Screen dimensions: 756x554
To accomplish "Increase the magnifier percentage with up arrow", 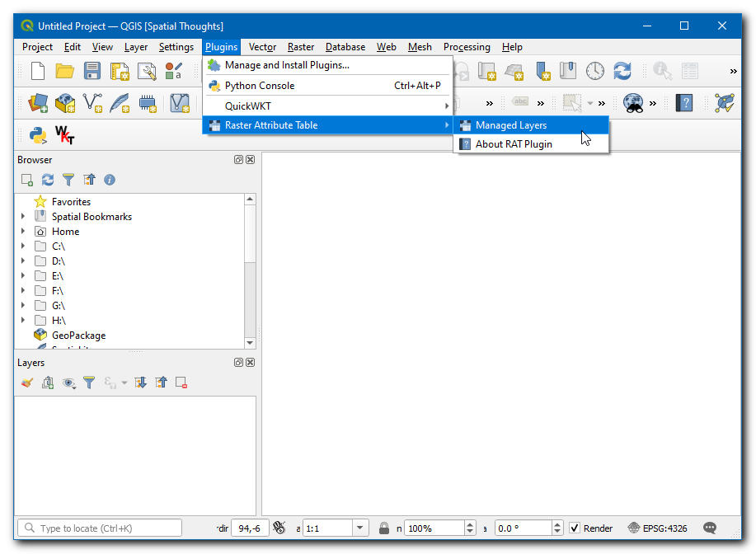I will 470,524.
